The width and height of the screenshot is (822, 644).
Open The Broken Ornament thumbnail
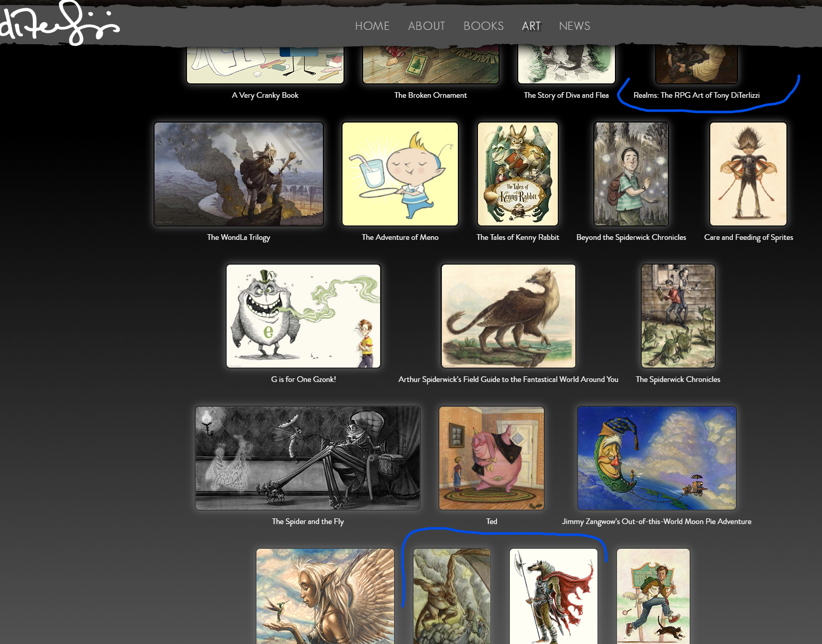point(431,64)
